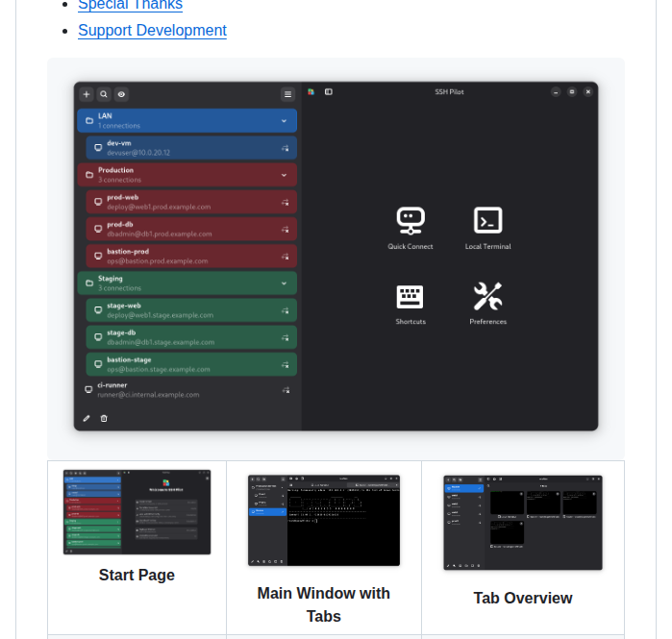Collapse the Staging group chevron
672x639 pixels.
pos(284,283)
